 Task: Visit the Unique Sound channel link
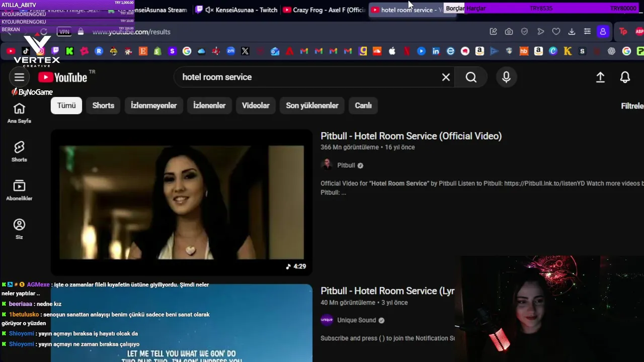click(x=357, y=320)
